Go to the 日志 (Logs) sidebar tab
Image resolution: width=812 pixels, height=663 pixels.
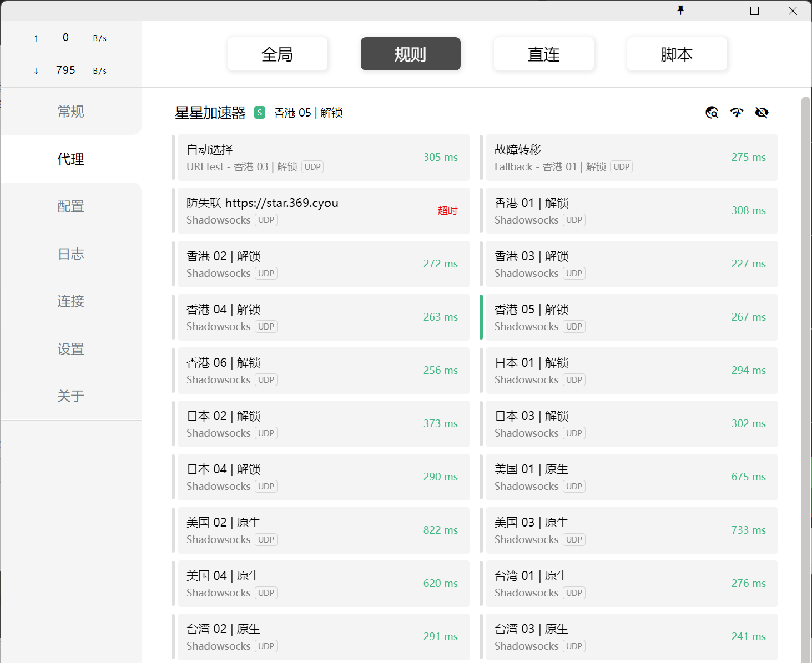71,254
